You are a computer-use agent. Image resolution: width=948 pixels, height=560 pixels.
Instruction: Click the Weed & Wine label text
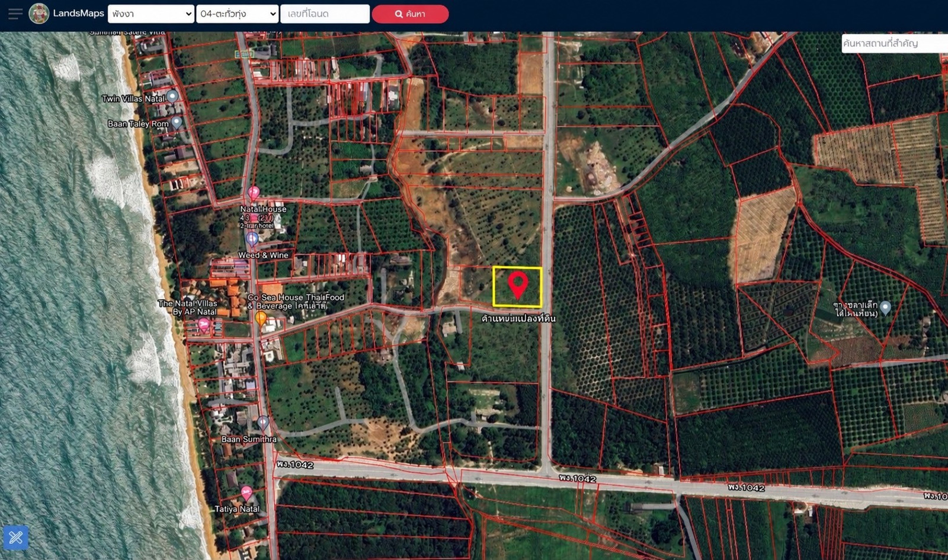pyautogui.click(x=263, y=255)
